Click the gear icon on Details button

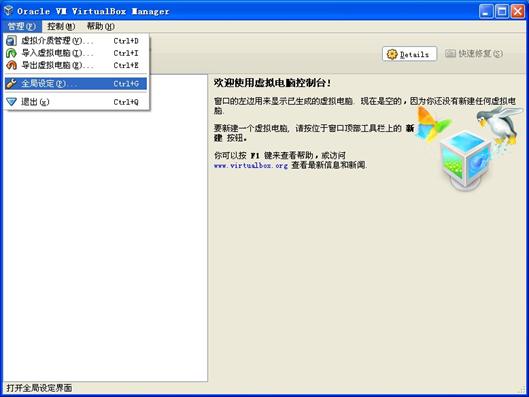tap(392, 54)
